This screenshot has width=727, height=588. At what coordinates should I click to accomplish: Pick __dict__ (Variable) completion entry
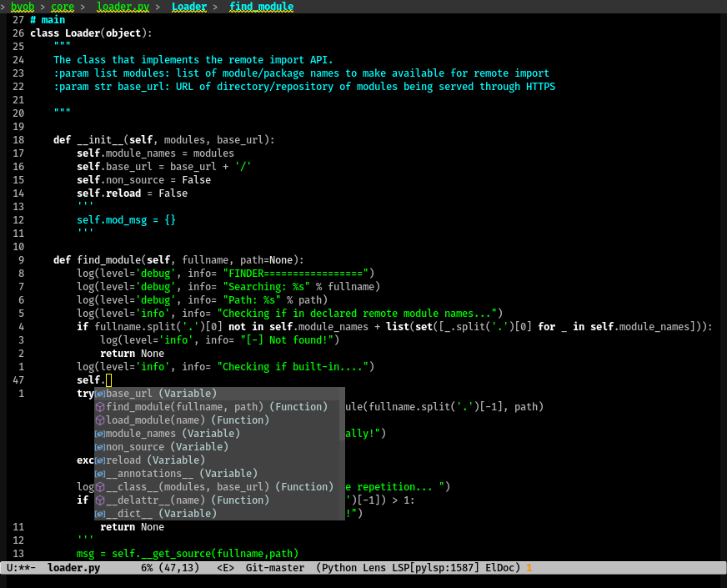(x=217, y=514)
